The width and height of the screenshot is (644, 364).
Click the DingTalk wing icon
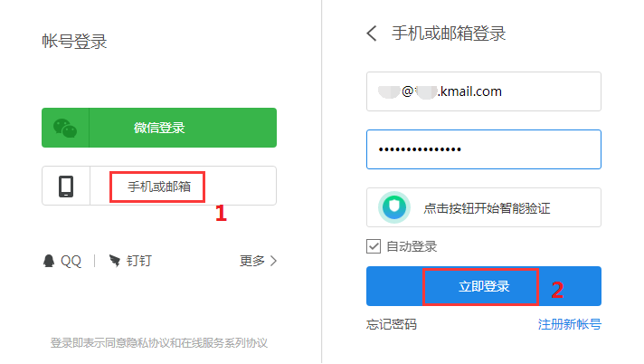pos(115,261)
